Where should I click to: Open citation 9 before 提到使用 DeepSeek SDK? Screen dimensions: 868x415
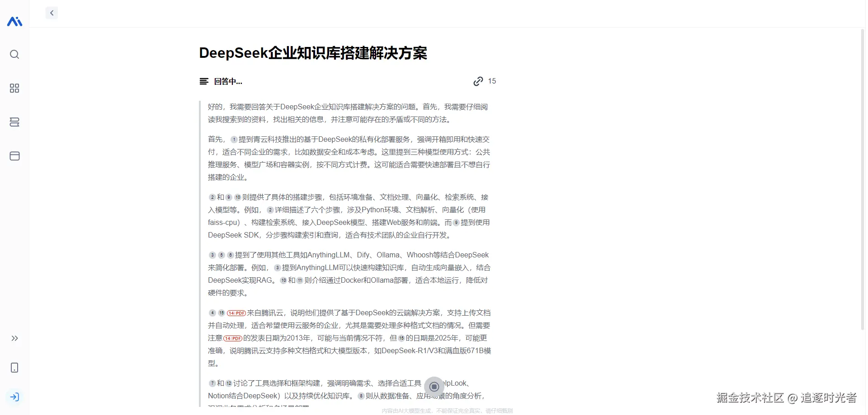pyautogui.click(x=456, y=223)
